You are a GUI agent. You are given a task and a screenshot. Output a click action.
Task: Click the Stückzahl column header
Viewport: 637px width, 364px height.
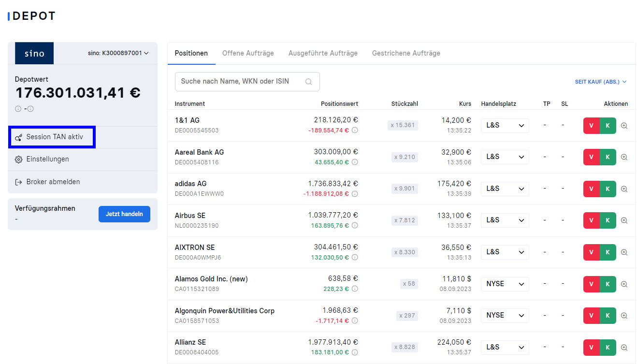point(405,104)
